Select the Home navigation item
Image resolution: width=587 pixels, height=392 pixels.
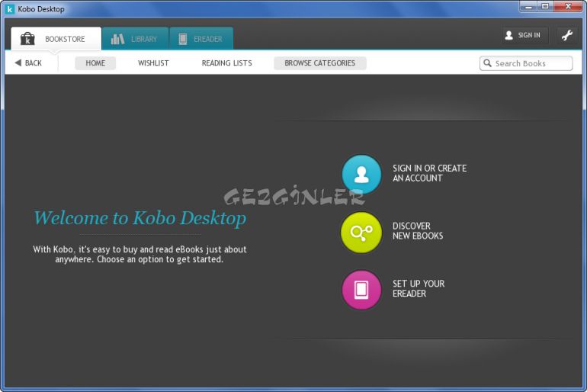[x=95, y=63]
